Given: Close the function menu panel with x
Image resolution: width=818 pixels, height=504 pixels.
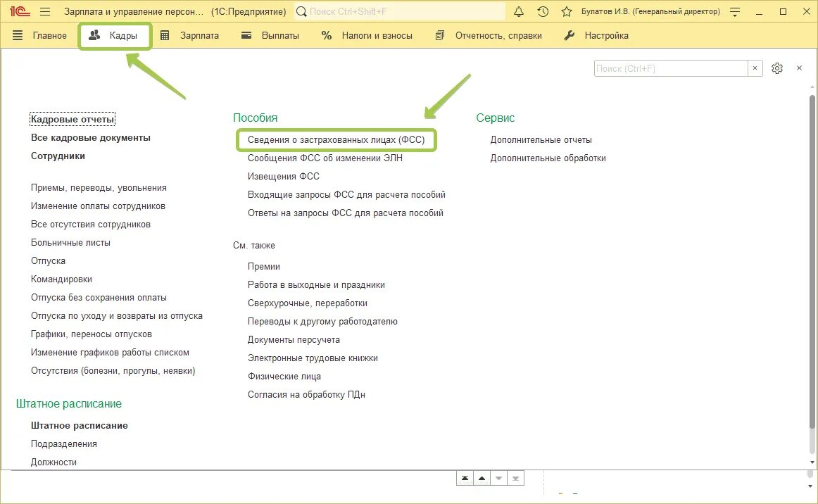Looking at the screenshot, I should click(x=799, y=68).
